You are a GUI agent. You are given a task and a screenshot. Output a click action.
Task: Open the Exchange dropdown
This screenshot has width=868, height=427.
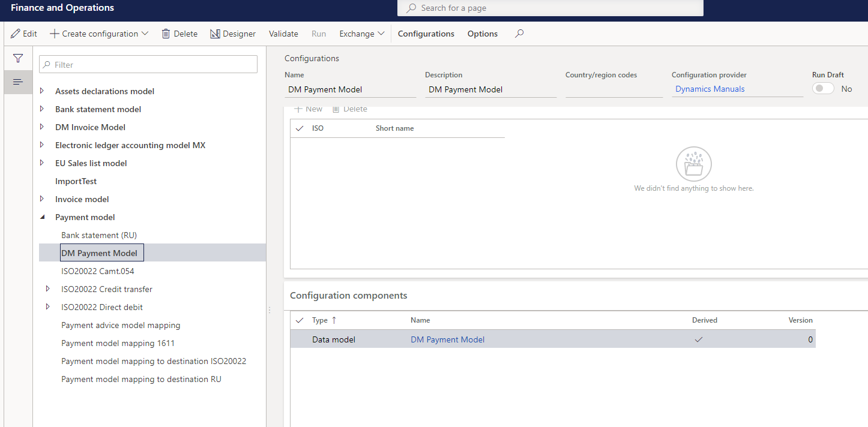(361, 34)
